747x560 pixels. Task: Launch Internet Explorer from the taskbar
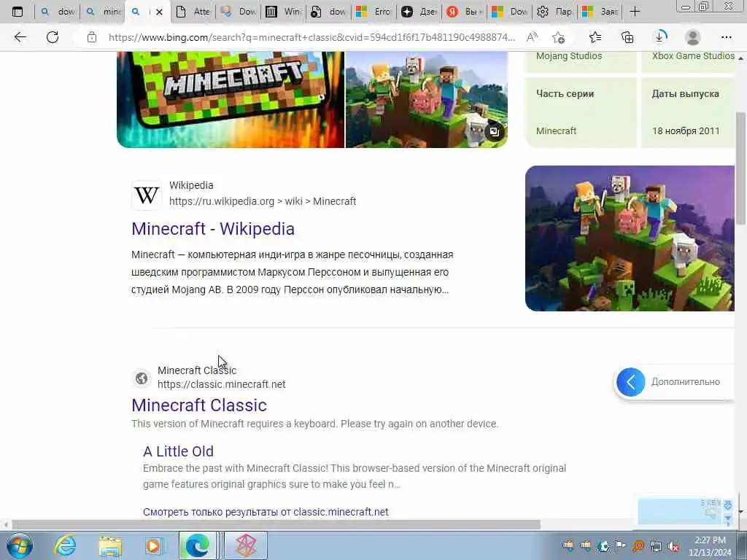pos(65,545)
